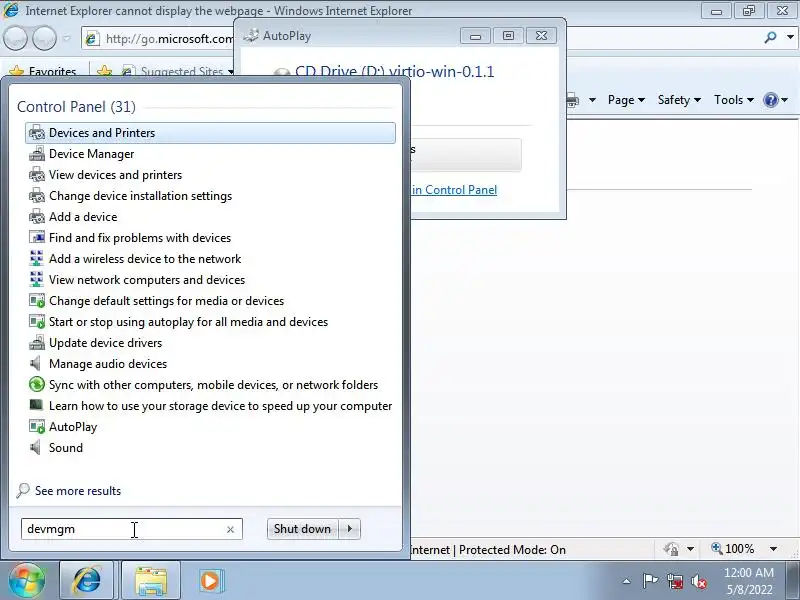
Task: Click the Add to Favorites bar star icon
Action: (105, 71)
